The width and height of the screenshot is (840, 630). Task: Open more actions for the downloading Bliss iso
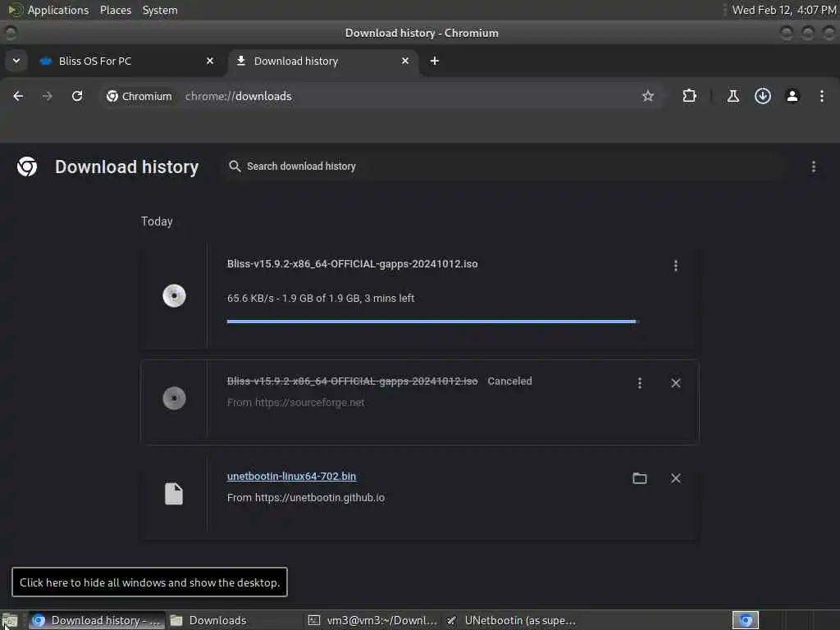click(676, 266)
